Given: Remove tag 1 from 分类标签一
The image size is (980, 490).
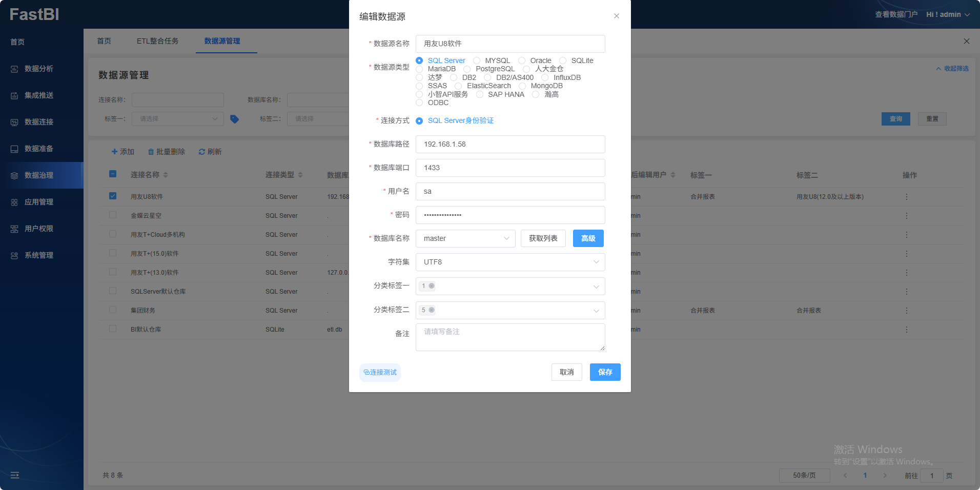Looking at the screenshot, I should coord(432,286).
